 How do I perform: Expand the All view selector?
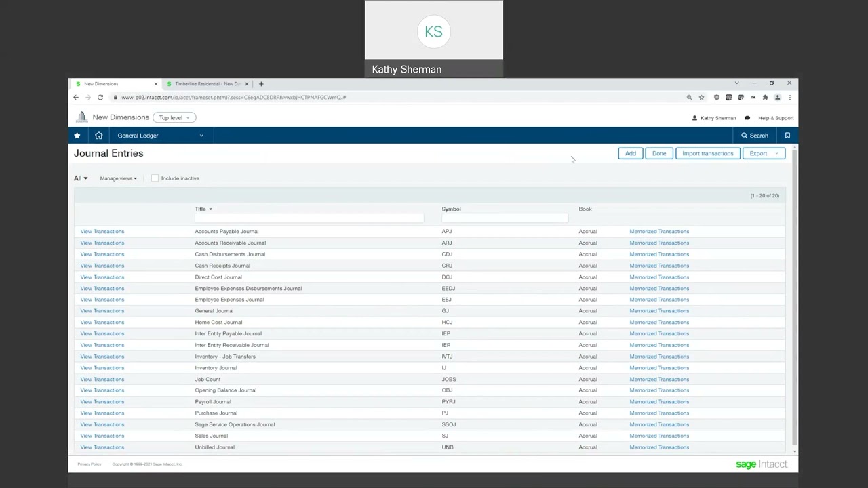click(81, 178)
